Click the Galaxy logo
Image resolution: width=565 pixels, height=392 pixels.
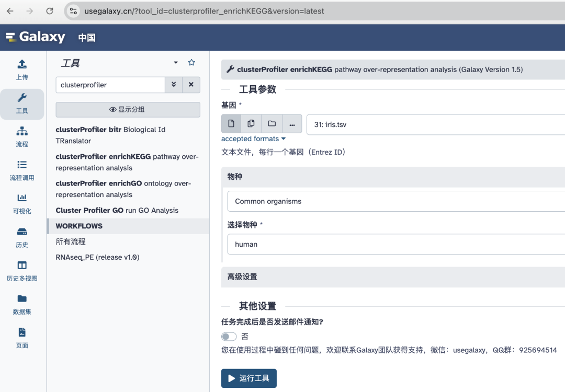point(36,37)
